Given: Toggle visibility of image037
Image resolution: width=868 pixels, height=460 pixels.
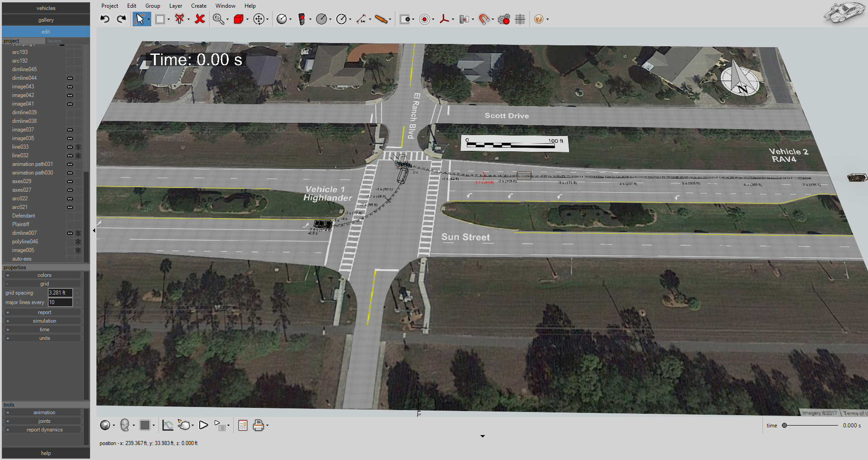Looking at the screenshot, I should coord(70,130).
